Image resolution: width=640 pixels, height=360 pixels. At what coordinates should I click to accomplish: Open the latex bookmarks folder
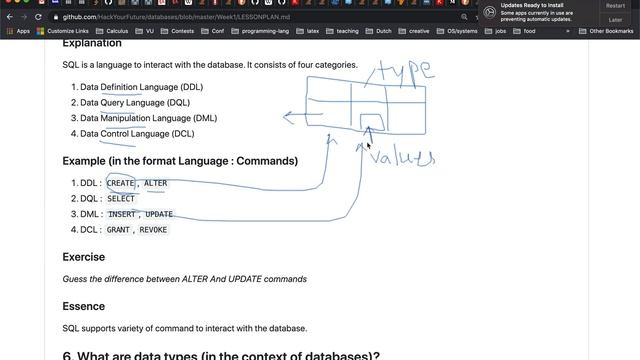(x=308, y=31)
